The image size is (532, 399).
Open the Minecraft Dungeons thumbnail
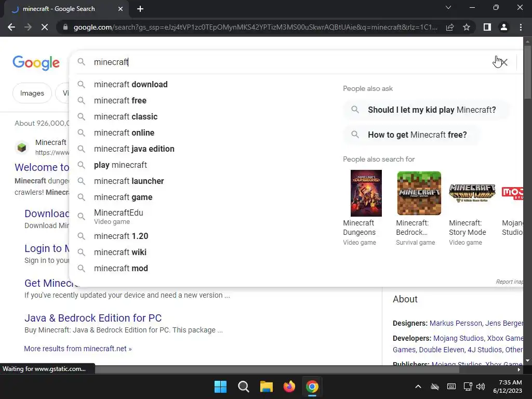pyautogui.click(x=366, y=193)
